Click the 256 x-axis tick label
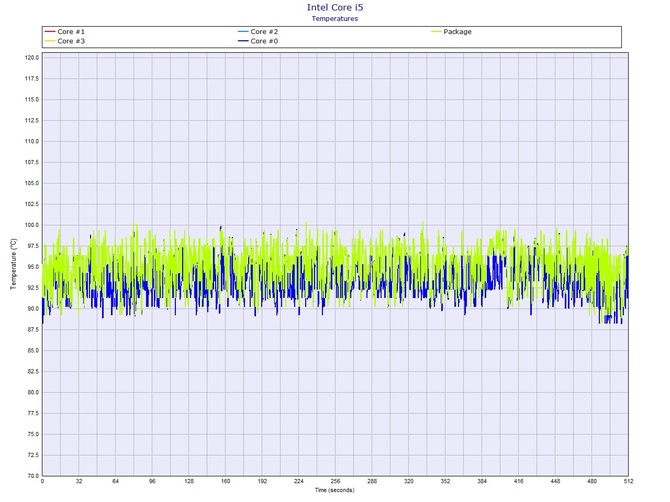 point(335,481)
